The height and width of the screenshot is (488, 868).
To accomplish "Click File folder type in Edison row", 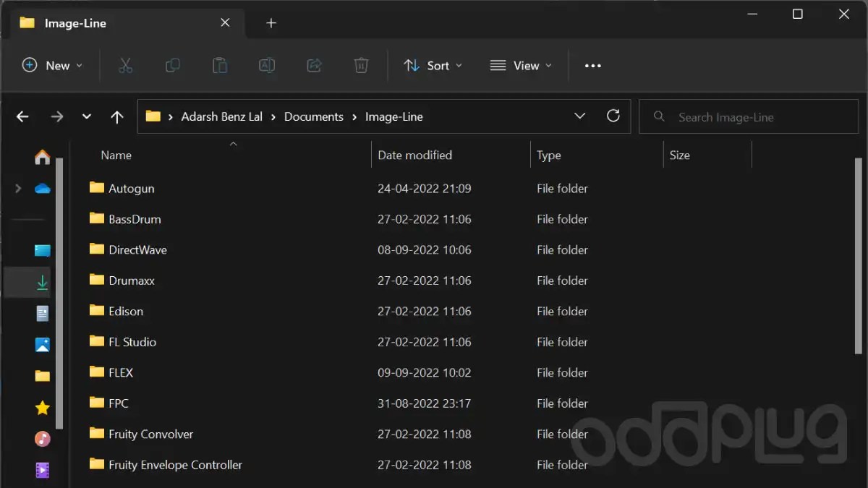I will click(562, 311).
